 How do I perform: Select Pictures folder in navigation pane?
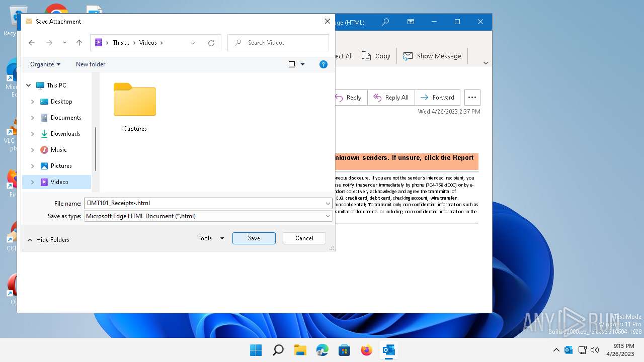pos(61,166)
